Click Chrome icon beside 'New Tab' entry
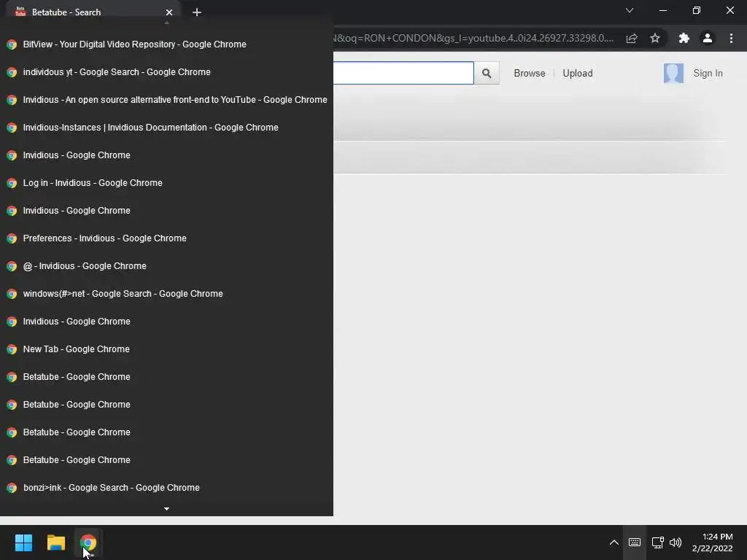 [12, 349]
